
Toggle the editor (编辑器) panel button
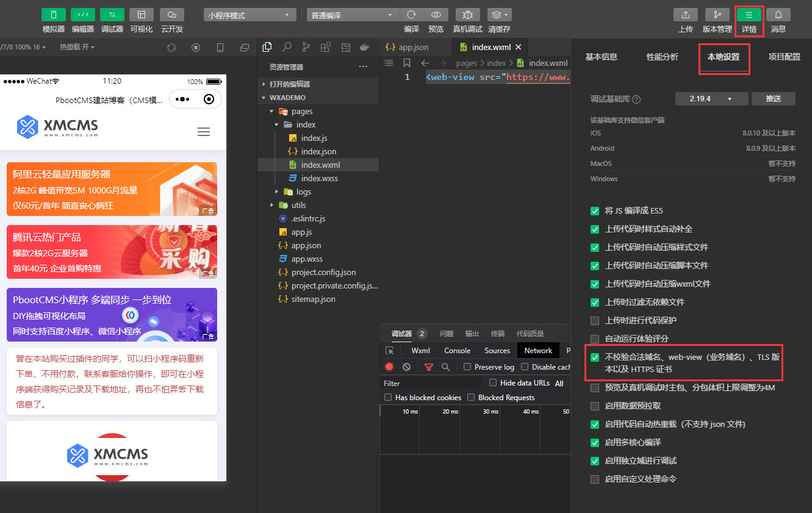click(x=83, y=15)
